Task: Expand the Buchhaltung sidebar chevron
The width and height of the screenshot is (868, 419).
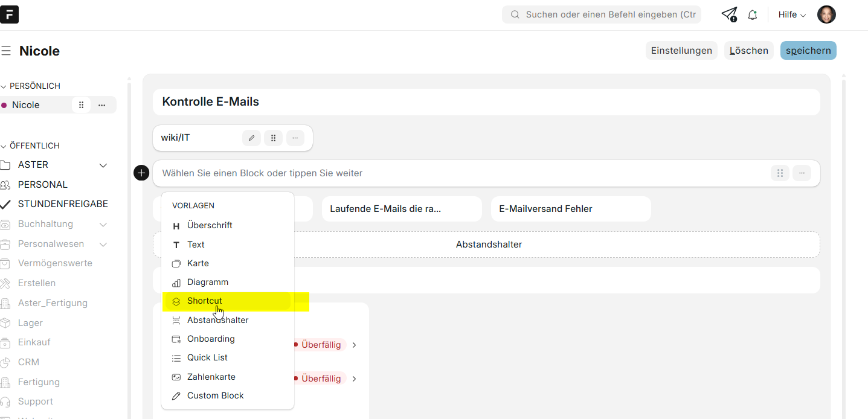Action: (x=103, y=225)
